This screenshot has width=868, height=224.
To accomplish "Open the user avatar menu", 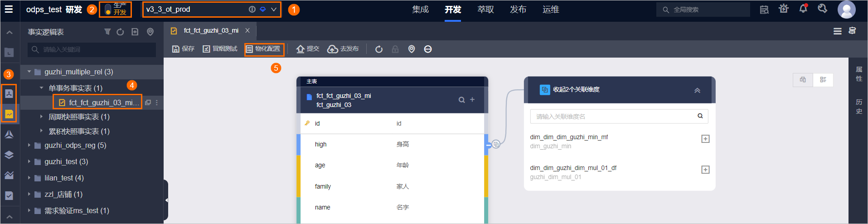I will click(846, 10).
